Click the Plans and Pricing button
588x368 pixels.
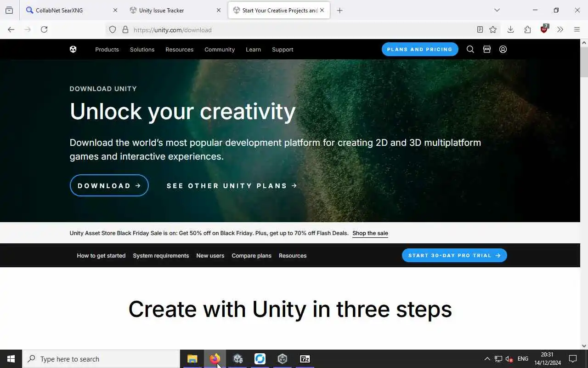[420, 49]
